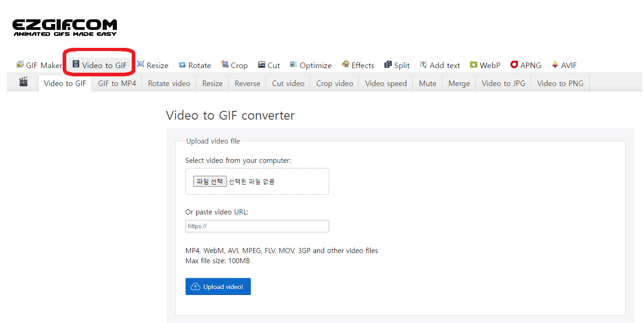Click the Crop icon in top menu
Image resolution: width=644 pixels, height=323 pixels.
tap(225, 64)
